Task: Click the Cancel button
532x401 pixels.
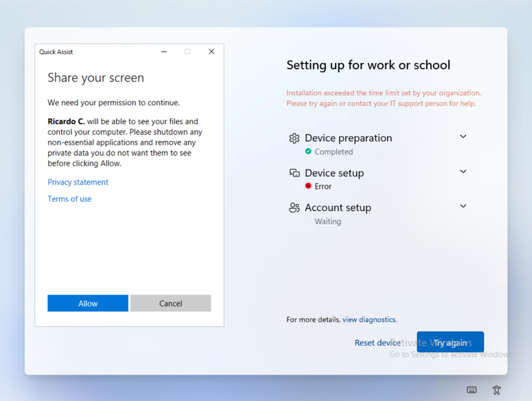Action: pos(171,303)
